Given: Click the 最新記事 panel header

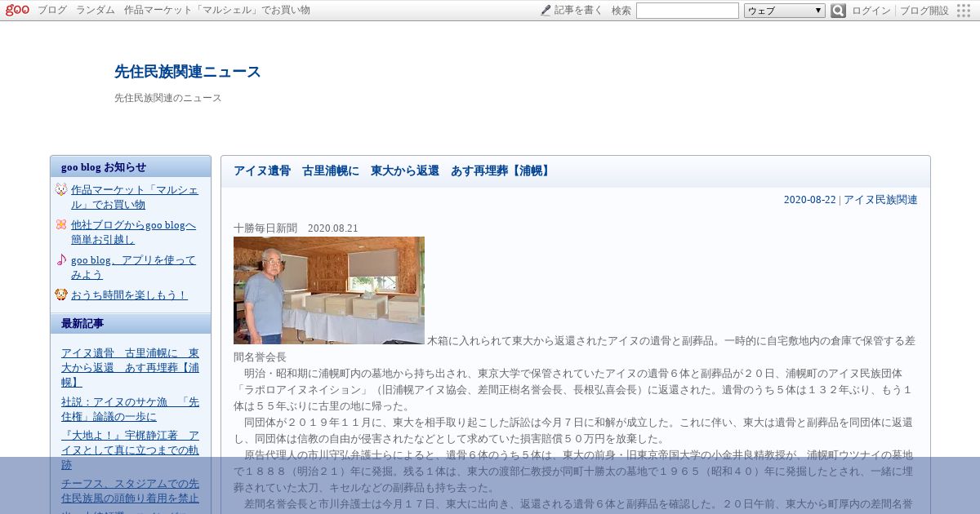Looking at the screenshot, I should pyautogui.click(x=131, y=324).
